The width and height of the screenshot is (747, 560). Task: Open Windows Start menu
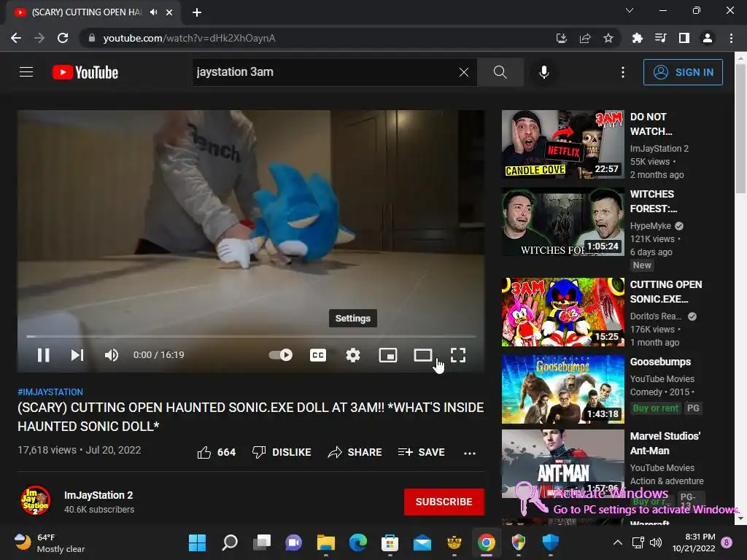[197, 542]
